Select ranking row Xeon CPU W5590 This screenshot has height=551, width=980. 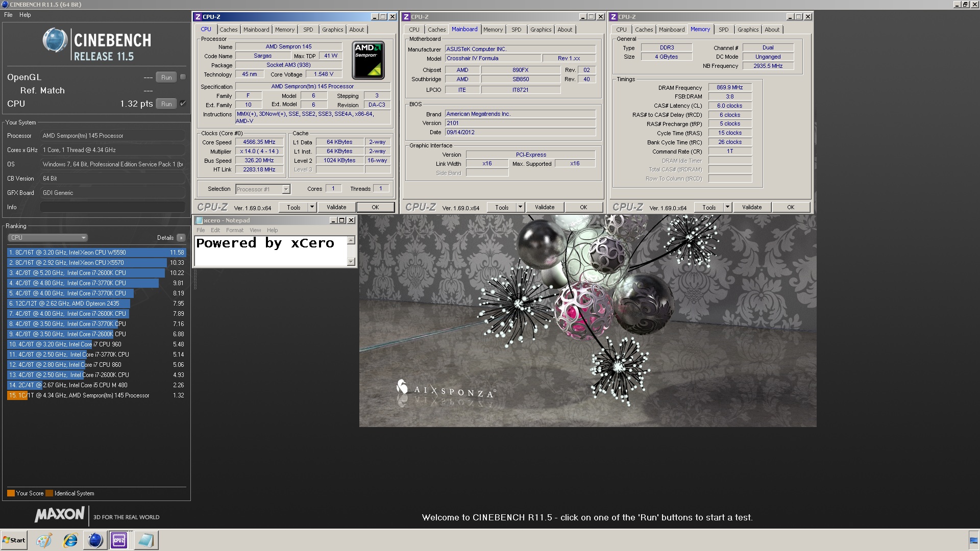[x=96, y=253]
